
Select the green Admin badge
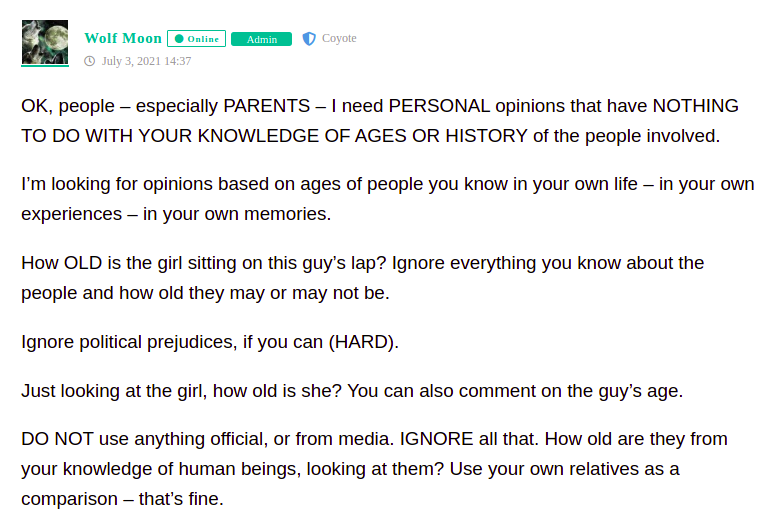[x=261, y=39]
